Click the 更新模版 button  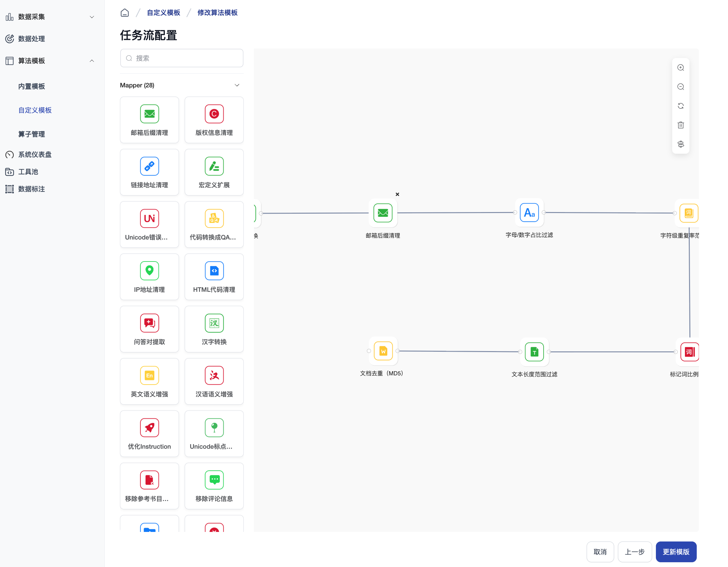(x=676, y=552)
